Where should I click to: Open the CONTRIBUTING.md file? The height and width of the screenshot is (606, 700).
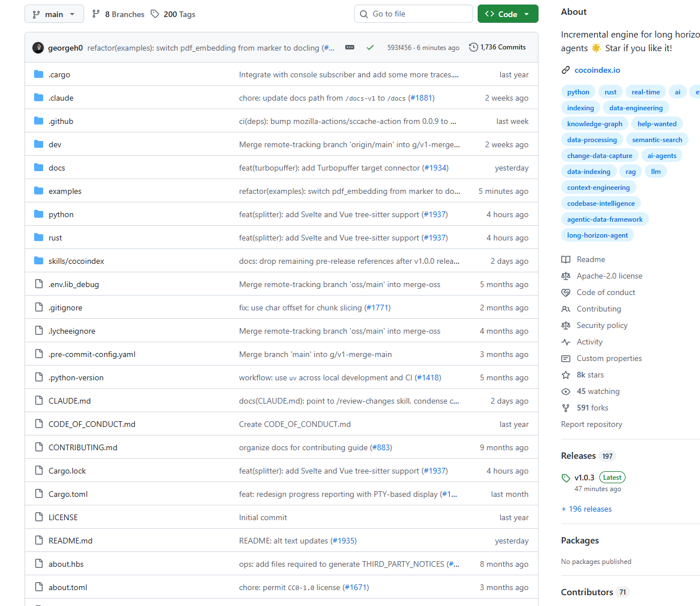coord(83,447)
